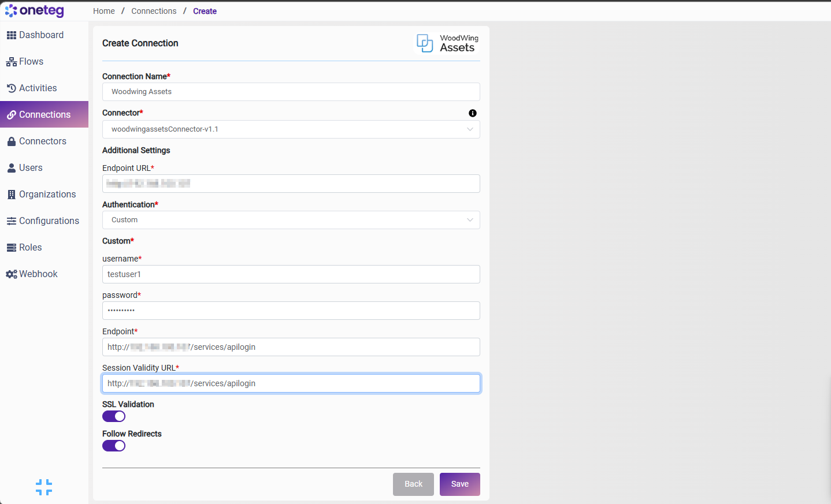
Task: Focus the Session Validity URL field
Action: click(x=291, y=383)
